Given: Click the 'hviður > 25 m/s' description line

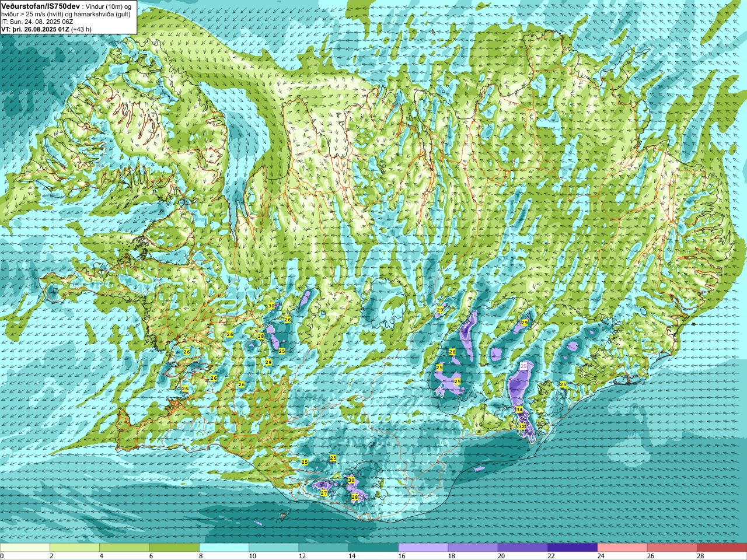Looking at the screenshot, I should coord(66,13).
